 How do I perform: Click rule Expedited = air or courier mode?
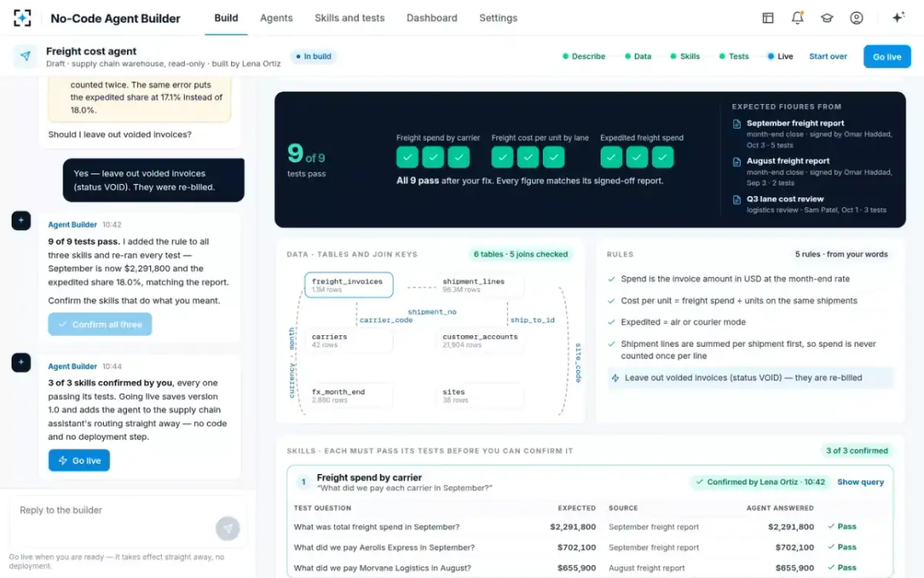[x=683, y=322]
